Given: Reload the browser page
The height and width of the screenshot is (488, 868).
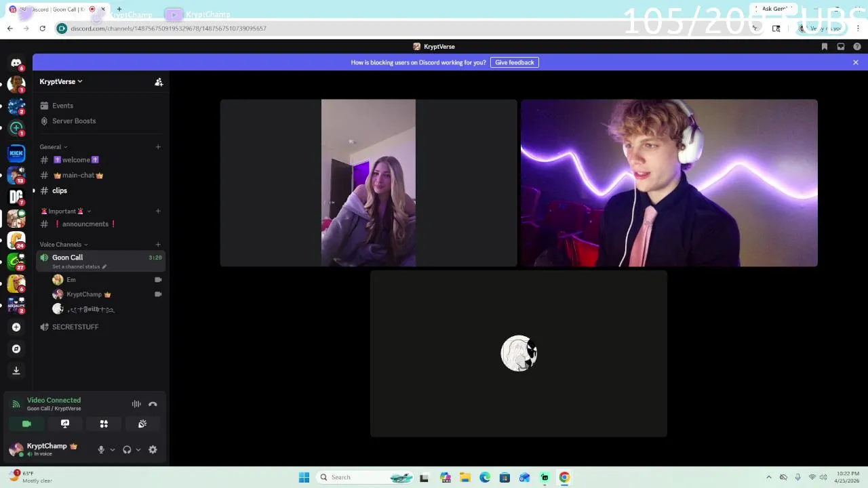Looking at the screenshot, I should point(42,28).
